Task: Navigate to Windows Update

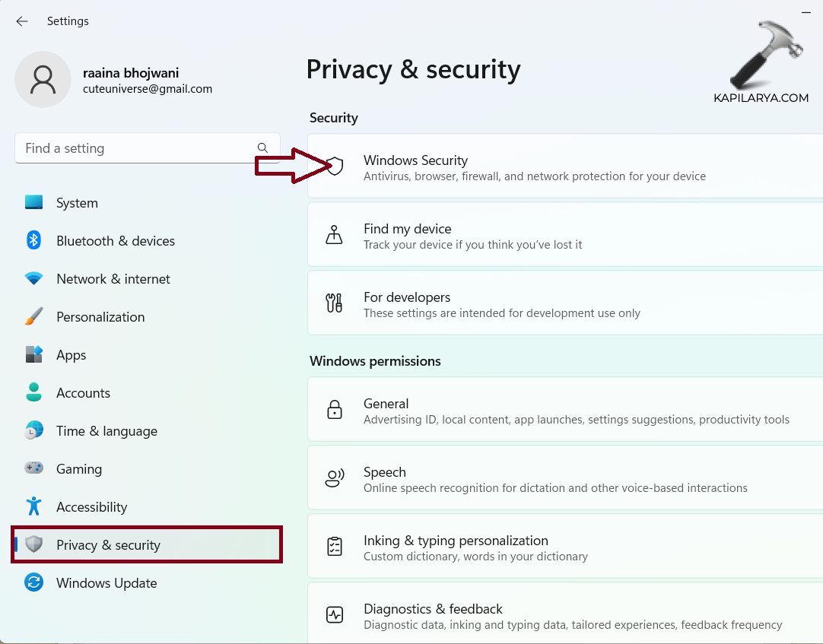Action: (106, 583)
